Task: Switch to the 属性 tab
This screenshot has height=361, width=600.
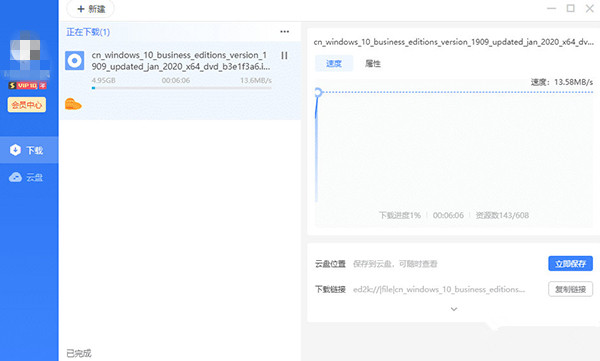Action: [x=373, y=64]
